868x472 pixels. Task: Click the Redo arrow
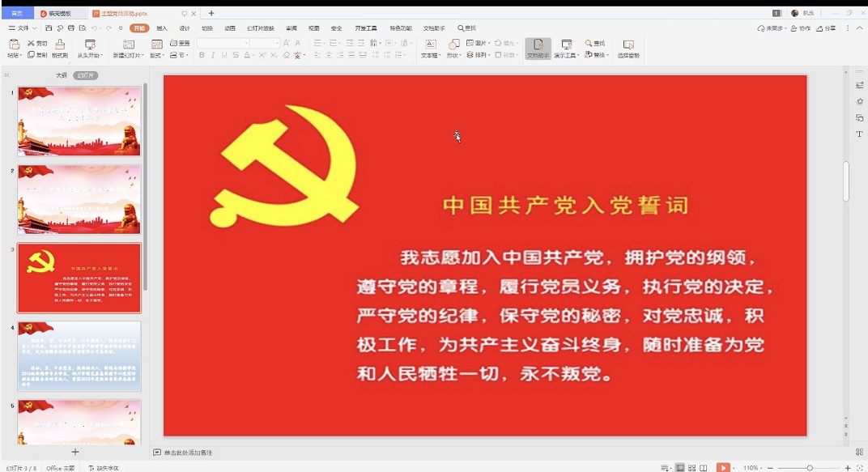[x=109, y=28]
